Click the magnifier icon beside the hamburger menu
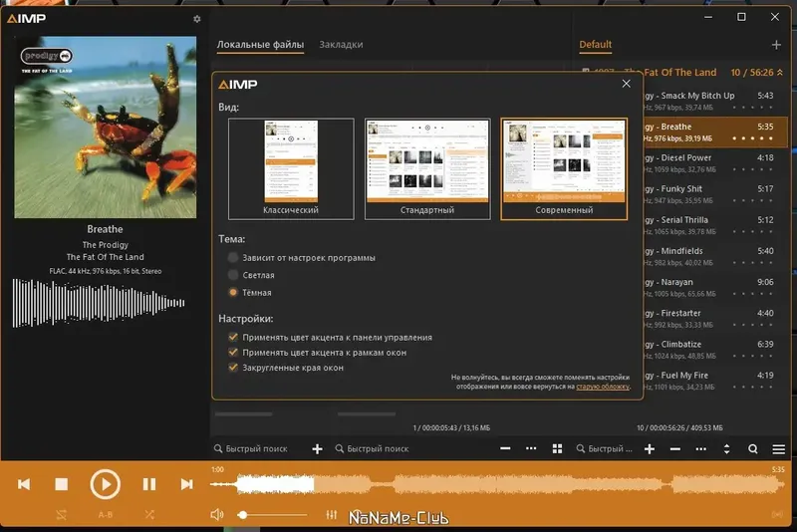 [x=753, y=449]
